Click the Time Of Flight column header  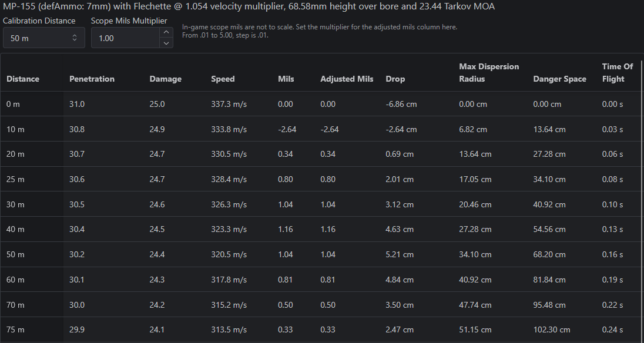click(x=618, y=73)
